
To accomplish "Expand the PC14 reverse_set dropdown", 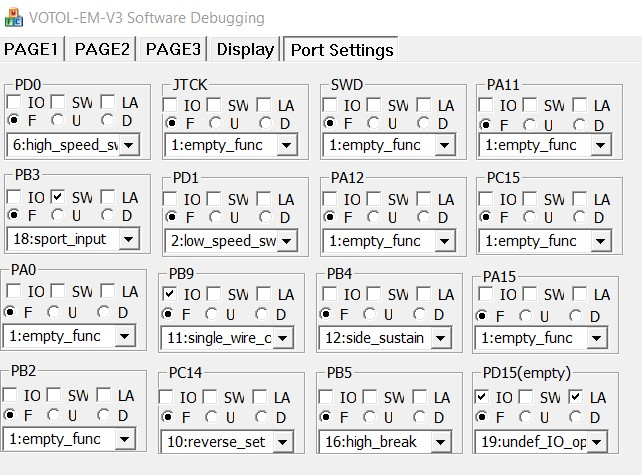I will point(286,440).
